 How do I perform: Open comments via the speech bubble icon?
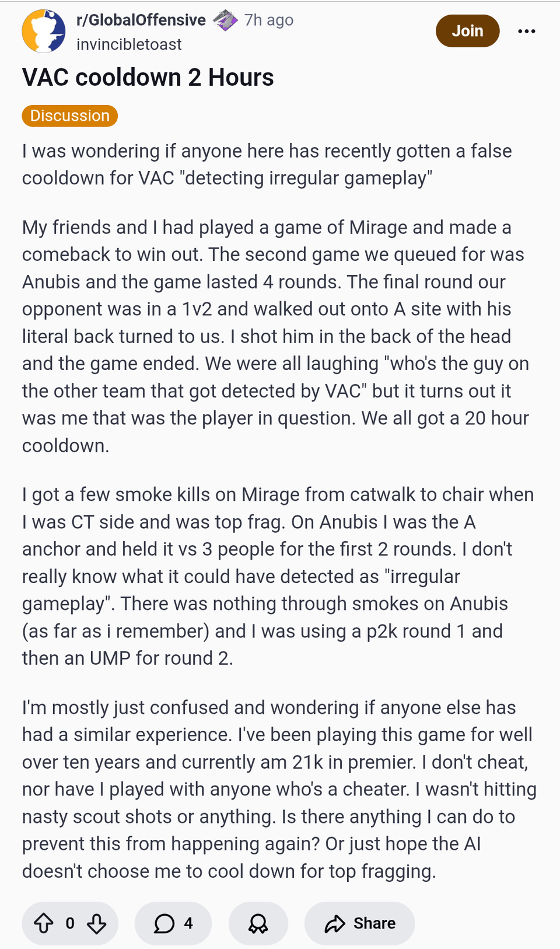164,923
